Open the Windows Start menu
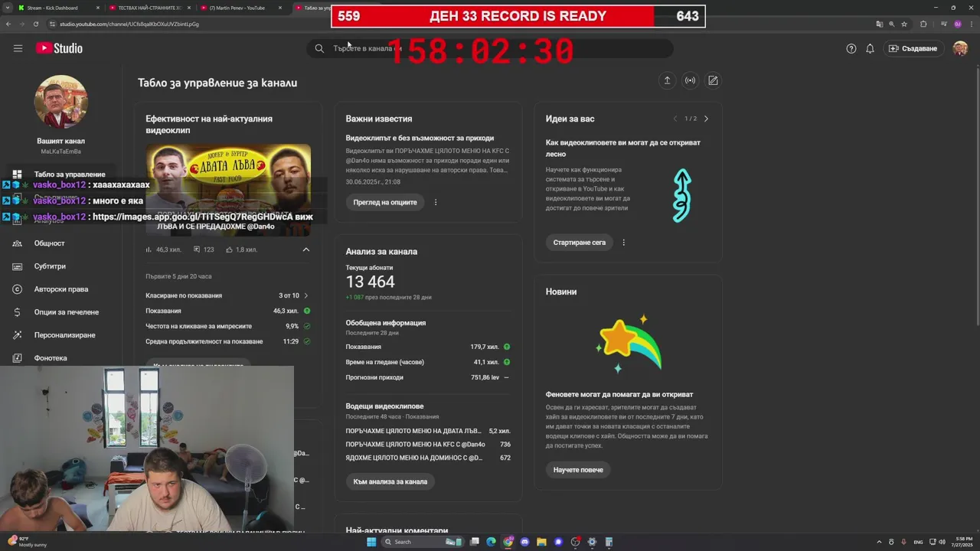The height and width of the screenshot is (551, 980). [371, 542]
